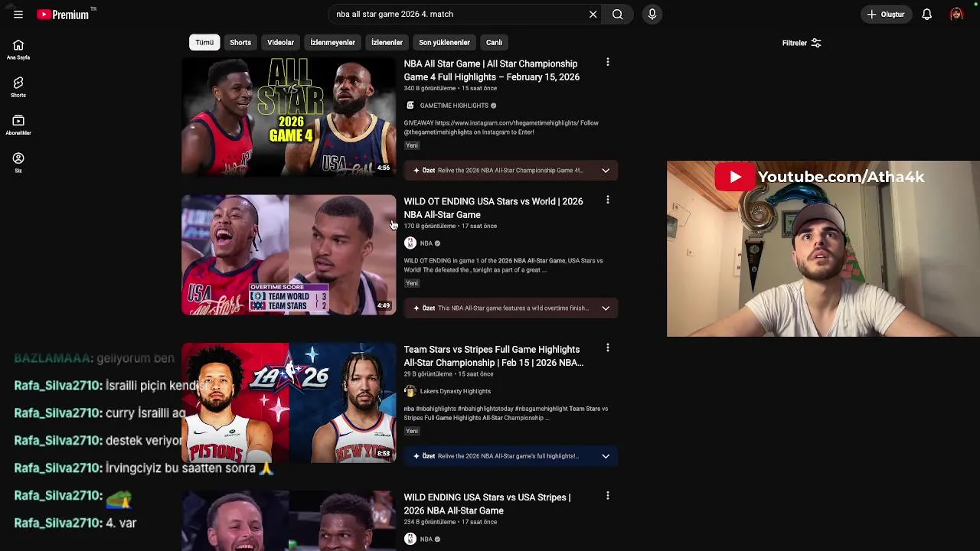The height and width of the screenshot is (551, 980).
Task: Open the hamburger guide menu
Action: point(18,14)
